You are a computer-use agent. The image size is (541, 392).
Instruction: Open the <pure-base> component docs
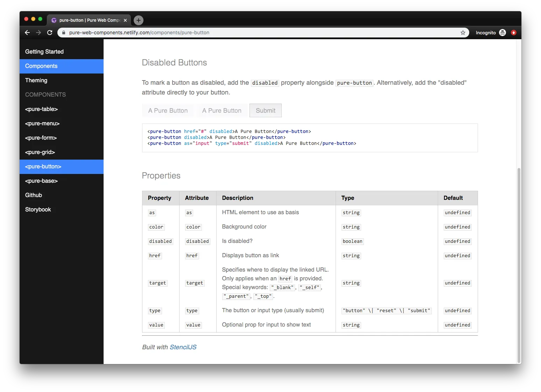tap(41, 181)
